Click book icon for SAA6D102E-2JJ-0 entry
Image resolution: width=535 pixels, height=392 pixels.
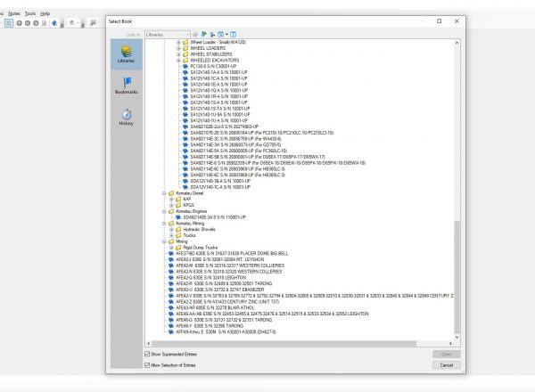pyautogui.click(x=185, y=127)
